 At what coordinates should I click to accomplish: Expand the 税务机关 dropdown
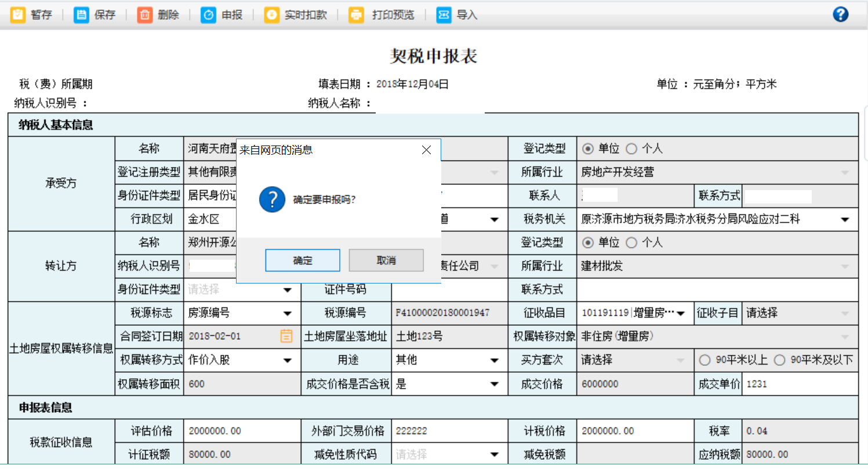click(845, 220)
